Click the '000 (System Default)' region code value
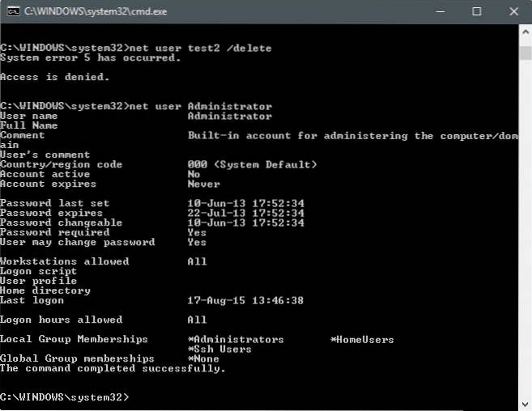The width and height of the screenshot is (532, 411). (252, 165)
